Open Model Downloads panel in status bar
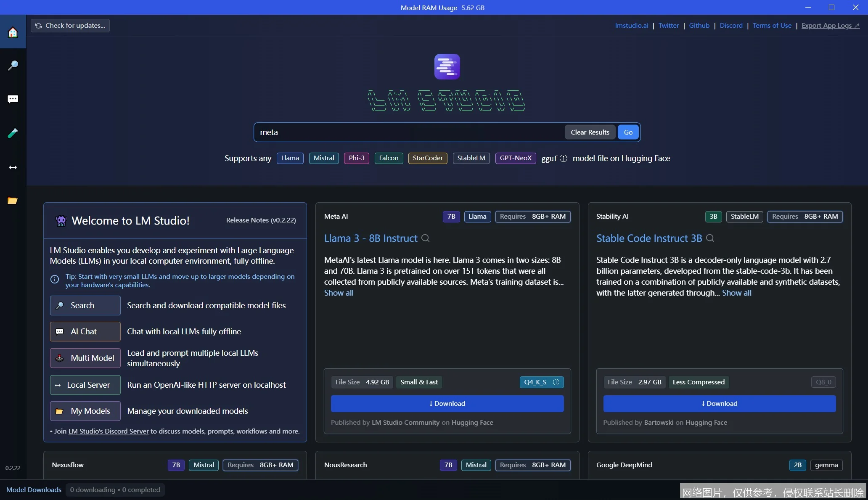Viewport: 868px width, 500px height. [x=34, y=490]
